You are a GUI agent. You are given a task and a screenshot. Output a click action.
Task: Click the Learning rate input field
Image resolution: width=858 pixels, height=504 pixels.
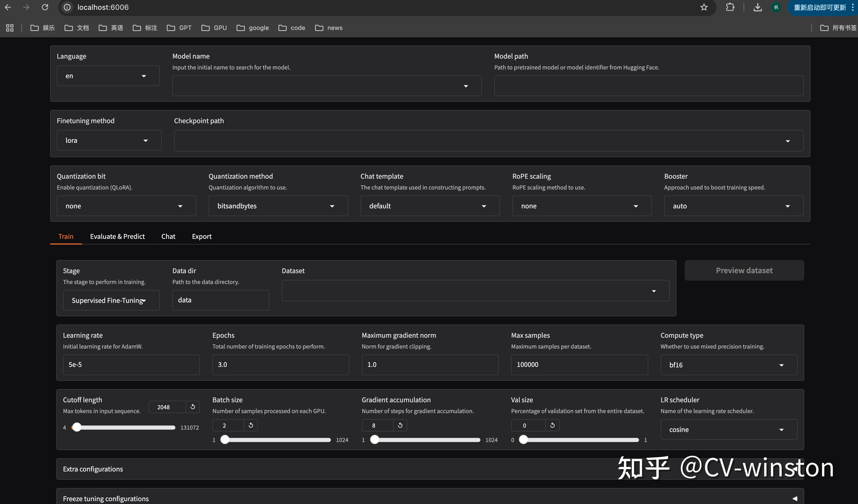131,365
